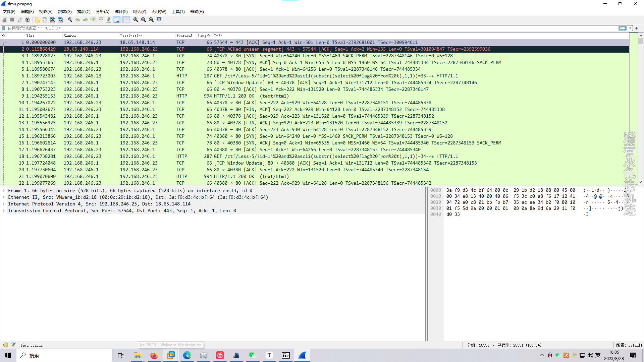Click the stop capture square icon

(12, 20)
